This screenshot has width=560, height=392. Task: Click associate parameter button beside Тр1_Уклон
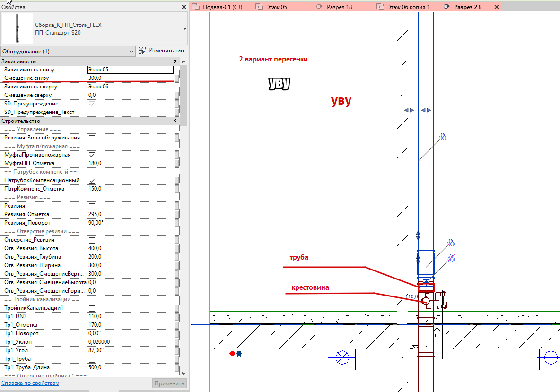(x=177, y=342)
